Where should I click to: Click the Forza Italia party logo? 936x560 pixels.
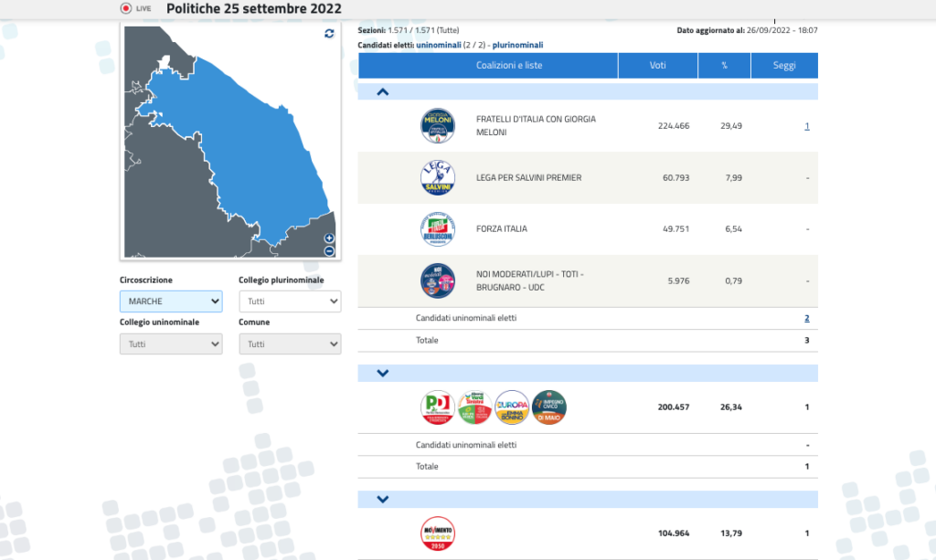(438, 229)
